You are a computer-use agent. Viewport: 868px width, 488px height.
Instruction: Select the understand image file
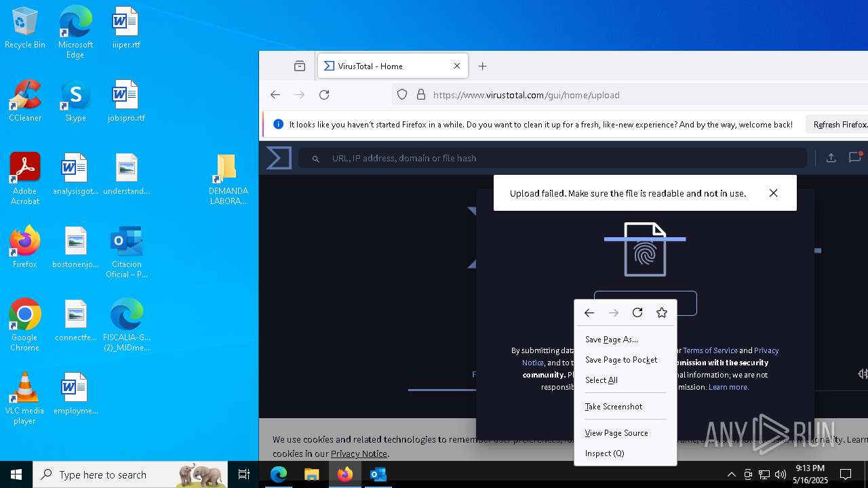tap(126, 175)
